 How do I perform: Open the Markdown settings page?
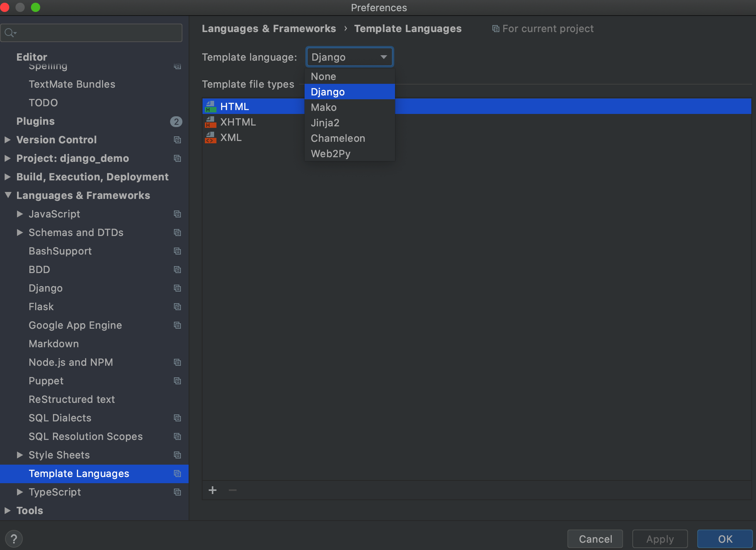(x=54, y=344)
